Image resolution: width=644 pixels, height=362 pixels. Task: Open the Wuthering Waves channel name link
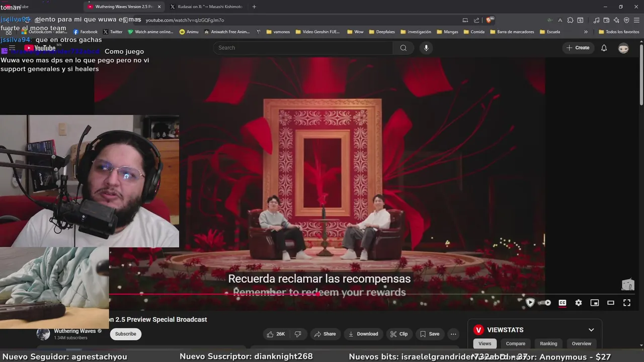coord(75,331)
